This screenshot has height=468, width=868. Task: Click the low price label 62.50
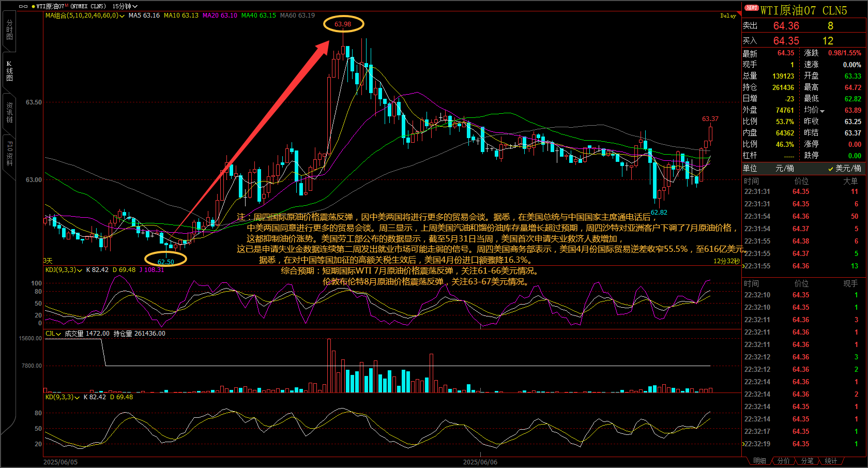coord(165,262)
